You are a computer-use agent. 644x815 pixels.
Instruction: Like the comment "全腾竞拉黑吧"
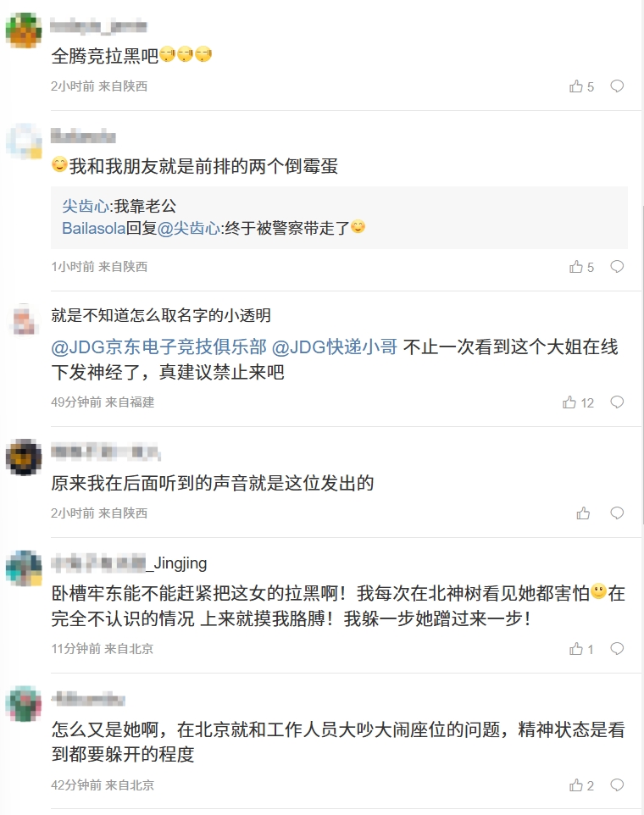coord(576,86)
